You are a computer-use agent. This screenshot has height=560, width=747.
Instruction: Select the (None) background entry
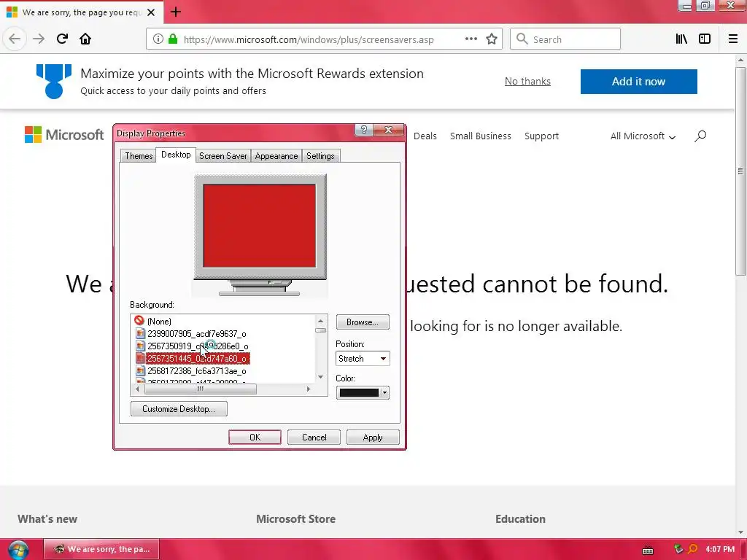pos(159,322)
